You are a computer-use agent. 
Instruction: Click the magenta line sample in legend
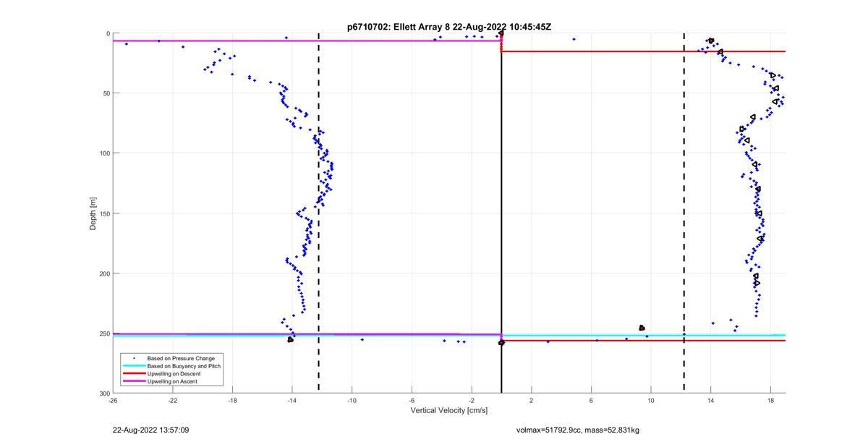tap(133, 381)
